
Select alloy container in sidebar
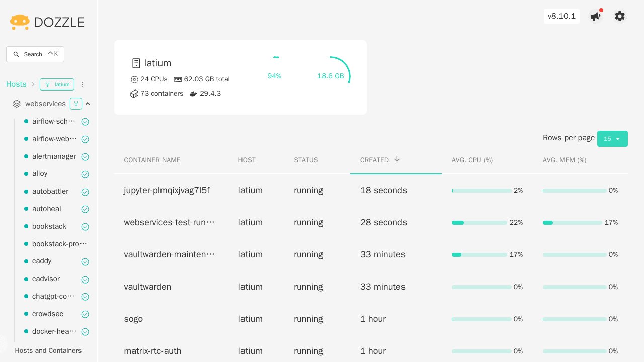tap(40, 173)
